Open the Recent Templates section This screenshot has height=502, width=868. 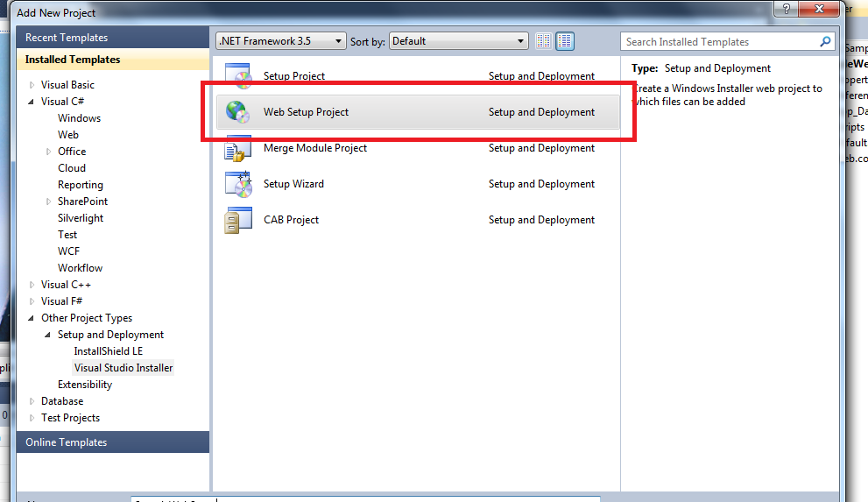coord(113,38)
